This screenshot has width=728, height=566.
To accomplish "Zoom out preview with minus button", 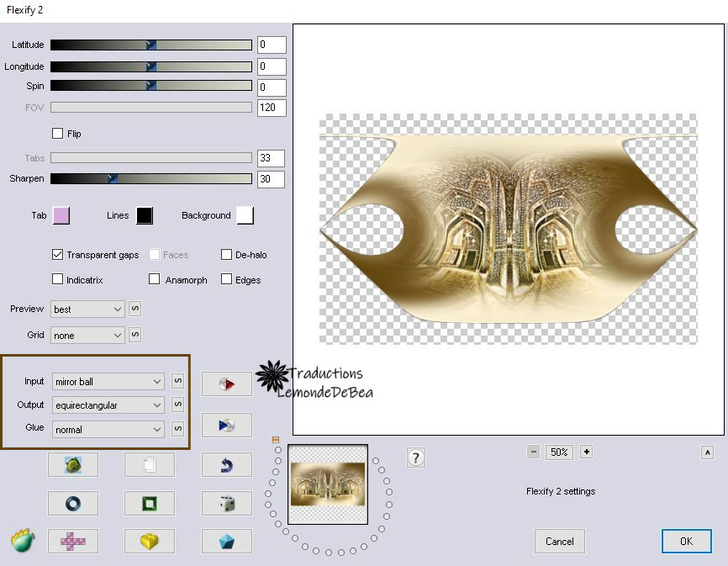I will click(x=534, y=452).
